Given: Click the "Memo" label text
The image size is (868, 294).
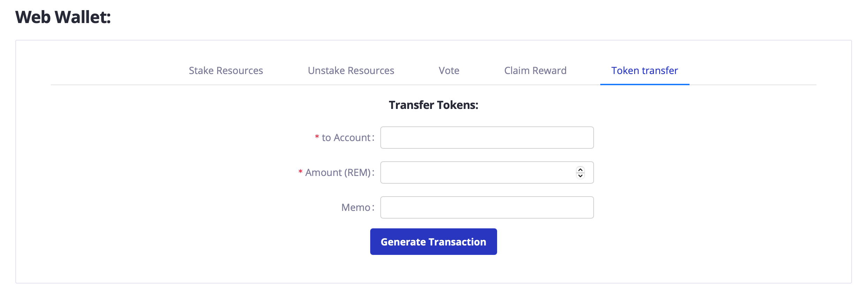Looking at the screenshot, I should pos(356,207).
